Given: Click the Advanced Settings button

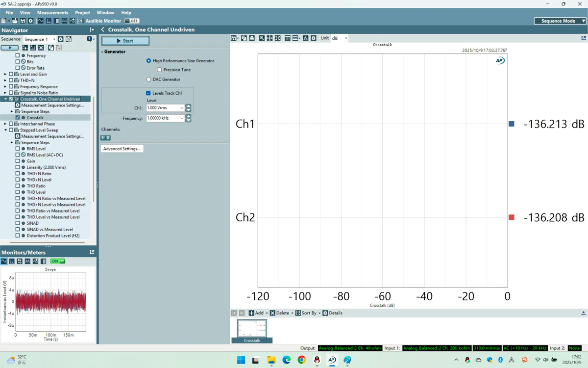Looking at the screenshot, I should 122,148.
